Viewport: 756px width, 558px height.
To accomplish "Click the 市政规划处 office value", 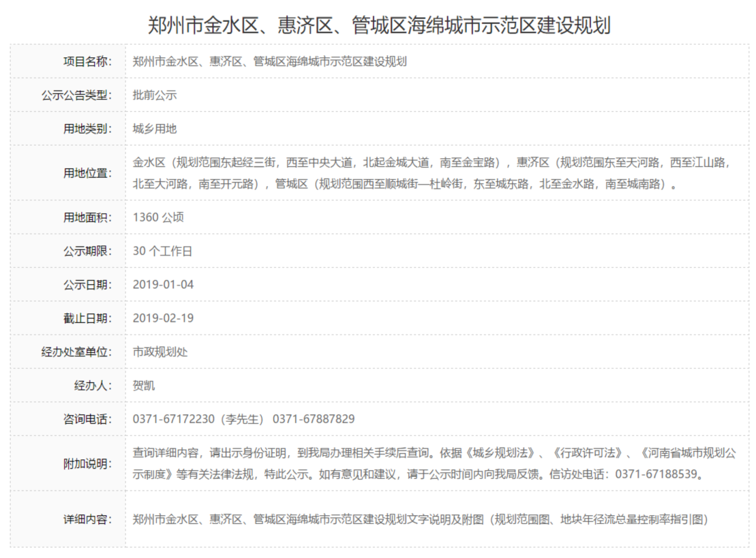I will 160,352.
